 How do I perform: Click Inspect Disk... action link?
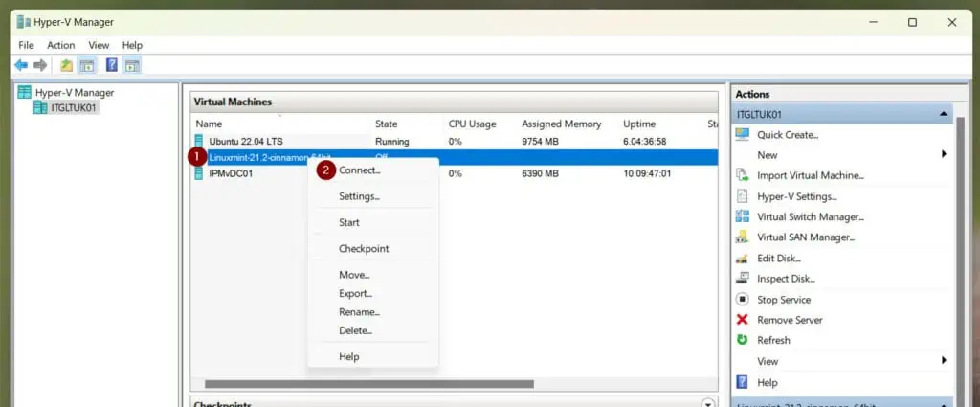tap(786, 279)
